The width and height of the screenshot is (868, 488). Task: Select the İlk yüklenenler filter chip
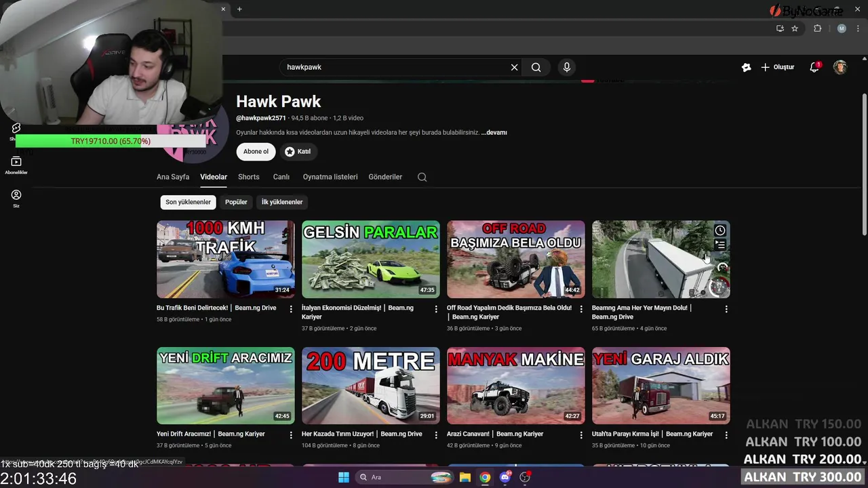click(x=282, y=202)
